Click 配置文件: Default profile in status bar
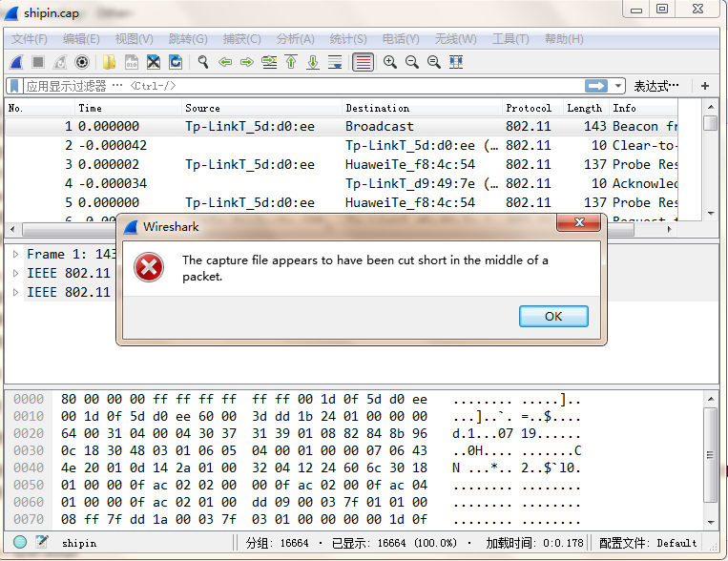This screenshot has height=561, width=728. click(648, 543)
